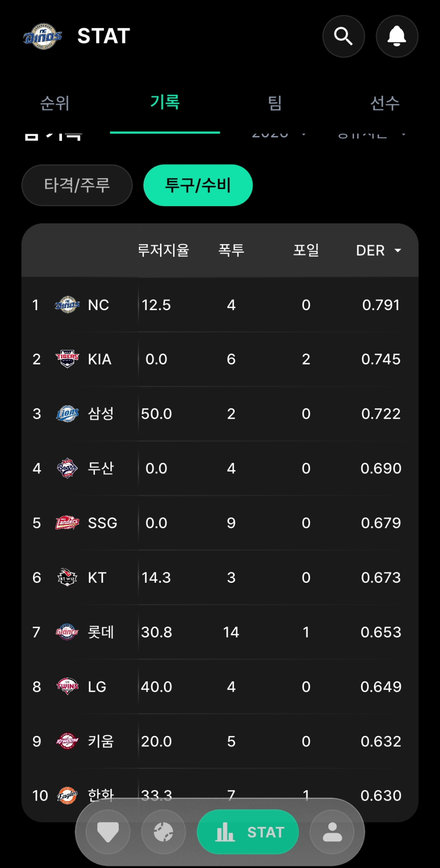Tap the KIA Tigers team logo

pos(67,359)
